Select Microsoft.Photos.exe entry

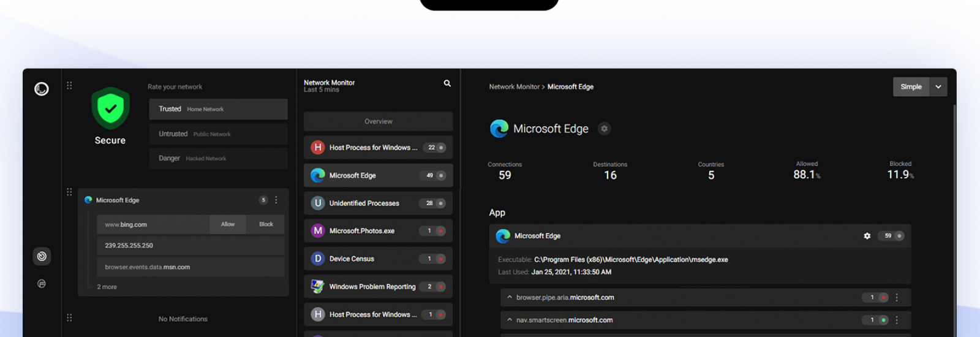379,231
